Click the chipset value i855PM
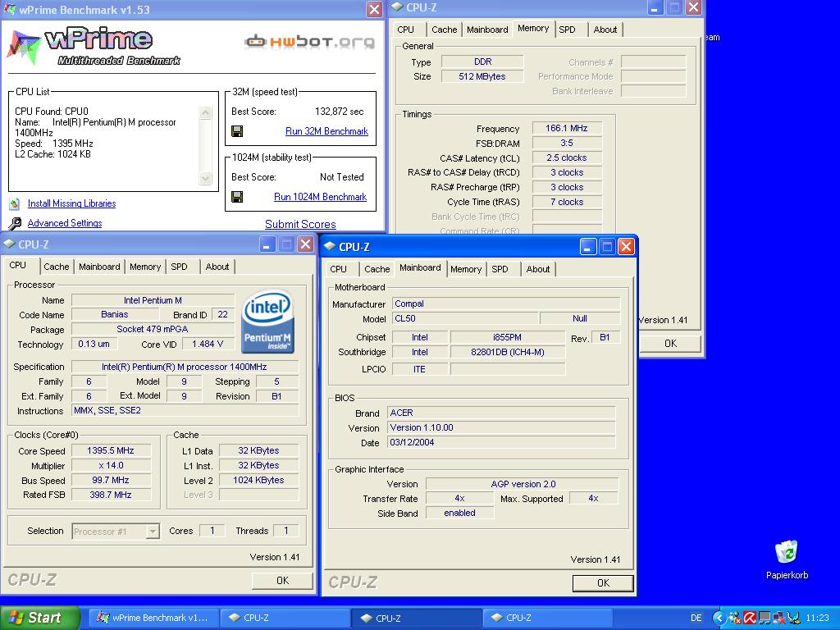This screenshot has height=630, width=840. coord(507,337)
